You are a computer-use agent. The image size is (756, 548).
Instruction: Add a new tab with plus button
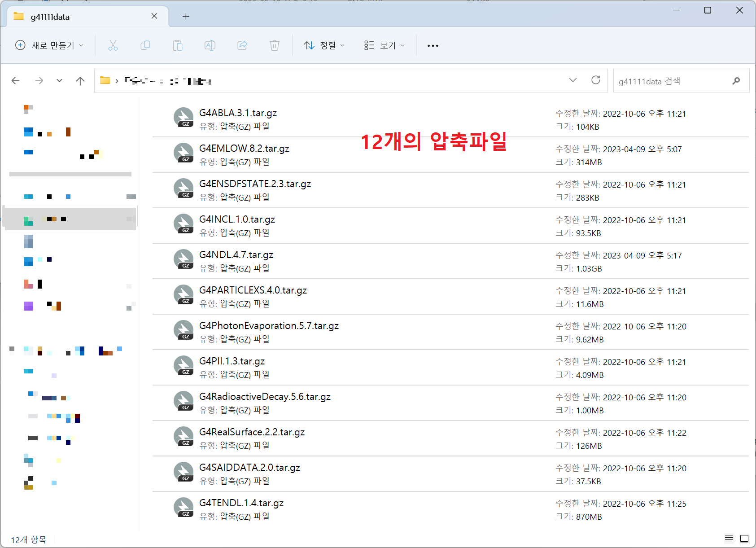(186, 17)
